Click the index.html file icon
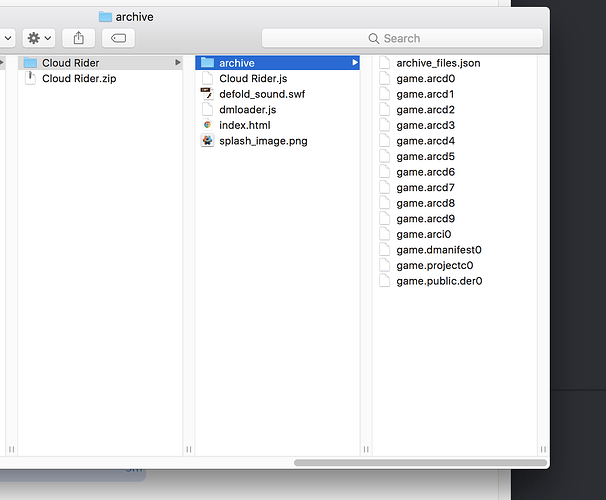 (208, 125)
